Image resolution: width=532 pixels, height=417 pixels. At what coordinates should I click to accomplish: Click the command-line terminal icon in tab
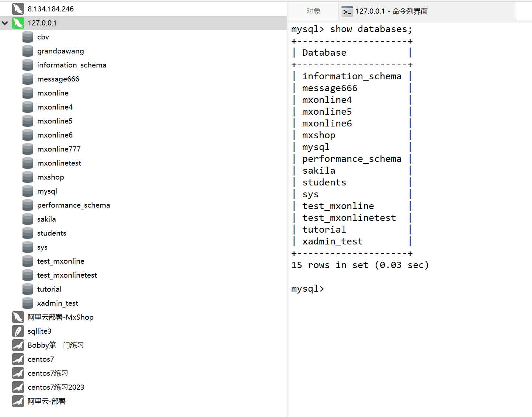[347, 11]
